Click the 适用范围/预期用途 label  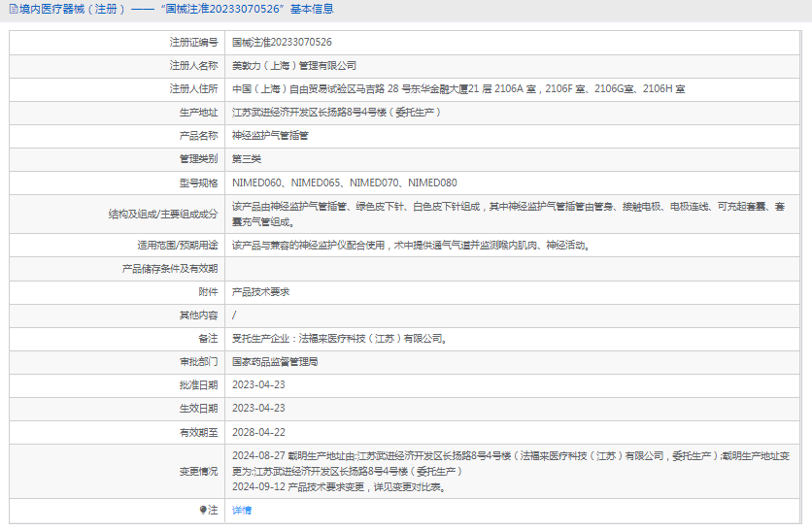(x=178, y=246)
